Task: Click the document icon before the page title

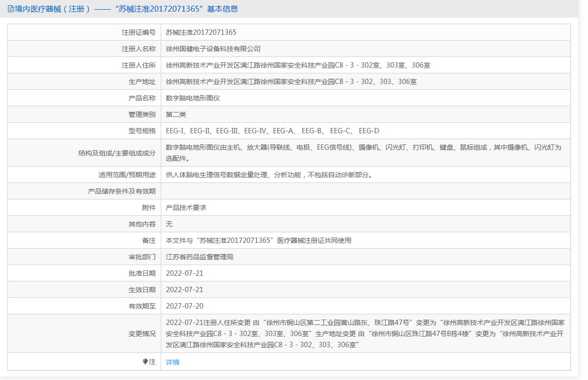Action: coord(11,9)
